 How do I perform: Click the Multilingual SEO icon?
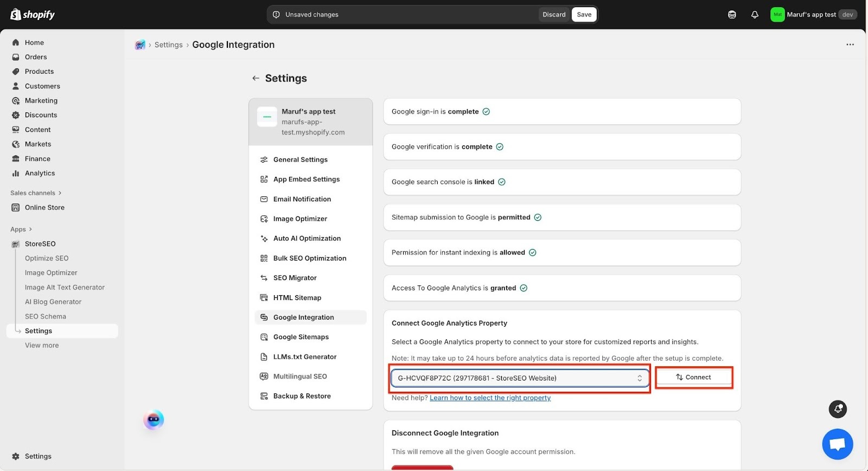[264, 377]
